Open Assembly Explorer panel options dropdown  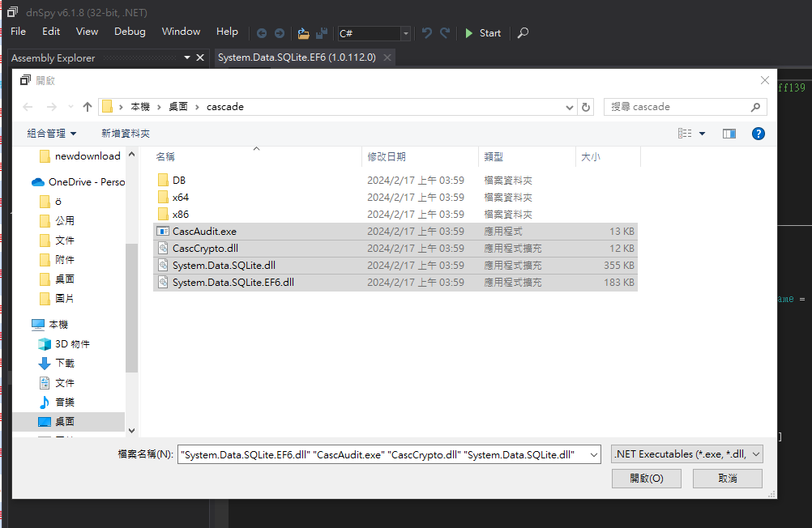pos(187,58)
